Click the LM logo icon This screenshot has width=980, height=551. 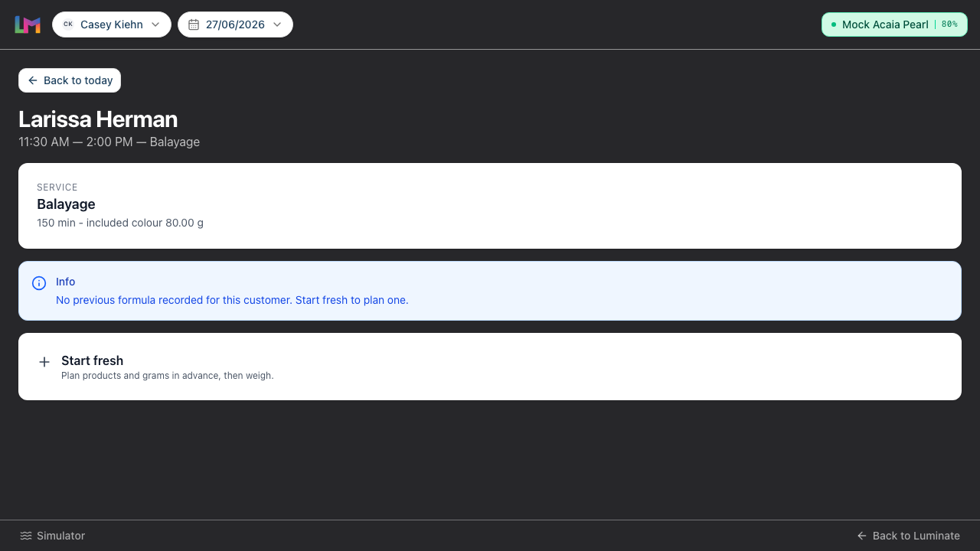tap(28, 24)
